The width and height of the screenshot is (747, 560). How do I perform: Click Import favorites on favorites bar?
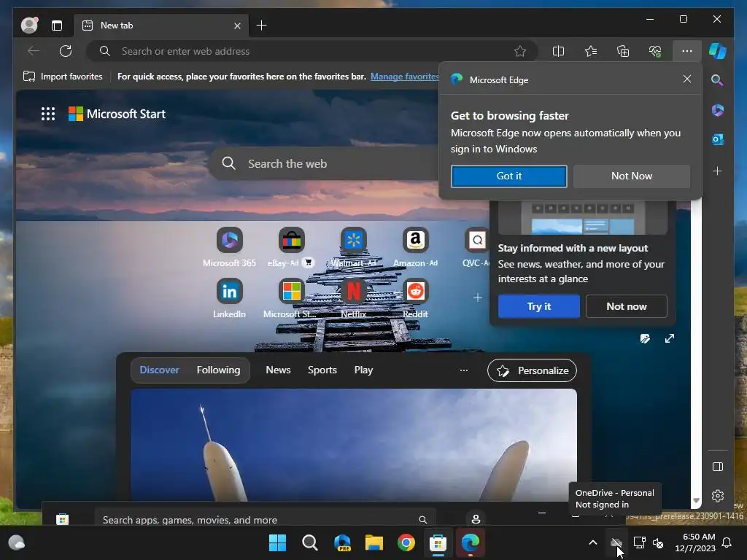click(63, 76)
